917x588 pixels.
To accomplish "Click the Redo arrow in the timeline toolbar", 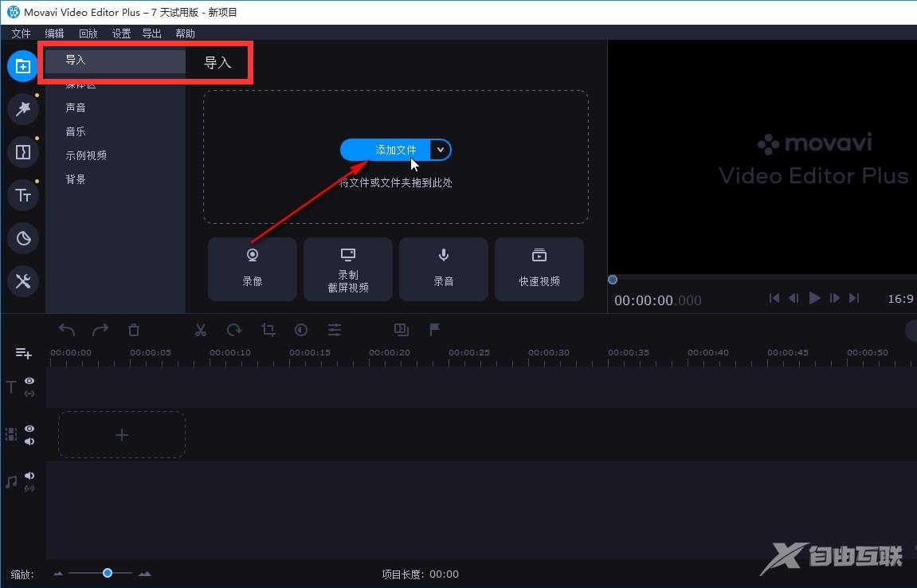I will [100, 330].
